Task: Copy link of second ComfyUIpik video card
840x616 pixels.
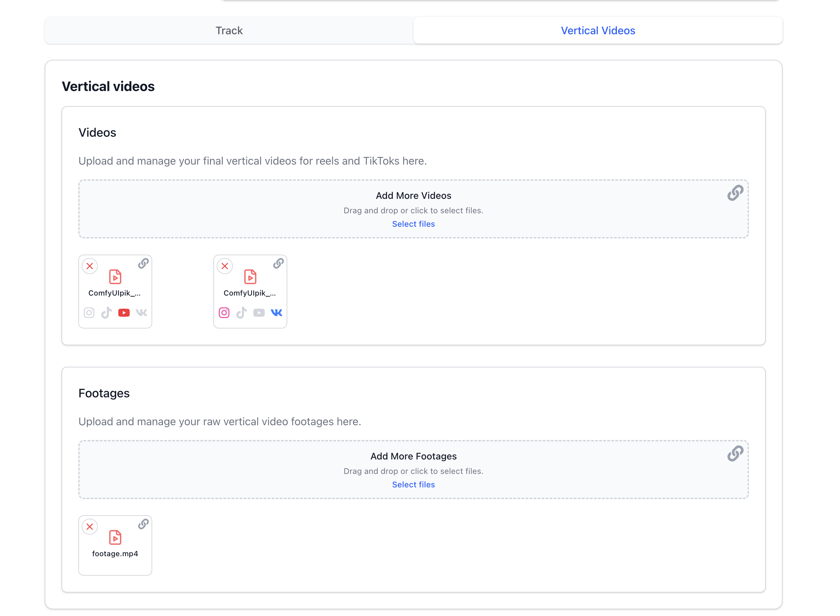Action: pyautogui.click(x=278, y=264)
